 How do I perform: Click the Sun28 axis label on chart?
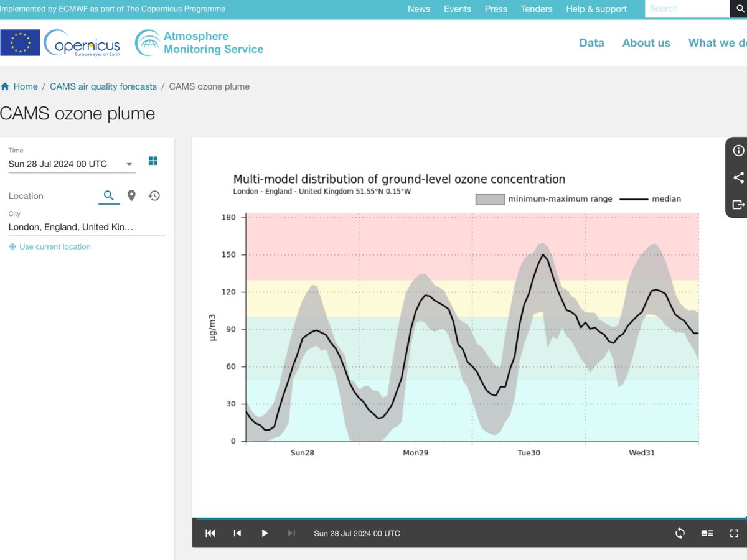pyautogui.click(x=302, y=453)
